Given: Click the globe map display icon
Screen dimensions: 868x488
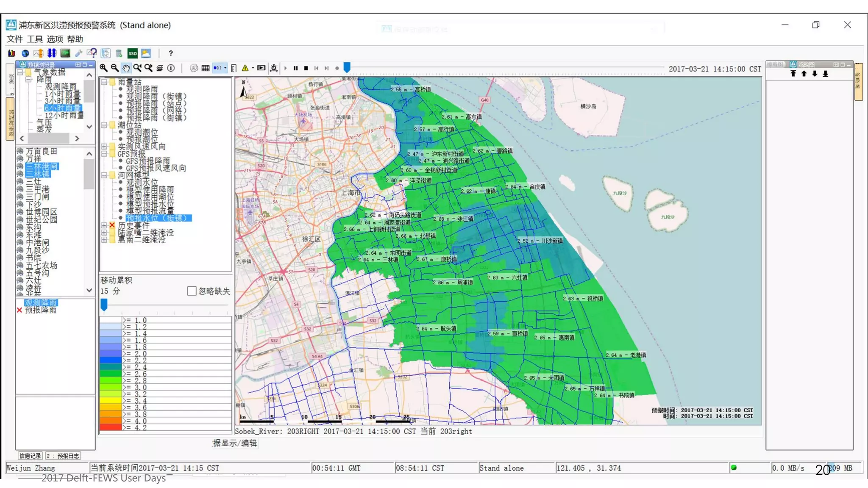Looking at the screenshot, I should pyautogui.click(x=25, y=53).
